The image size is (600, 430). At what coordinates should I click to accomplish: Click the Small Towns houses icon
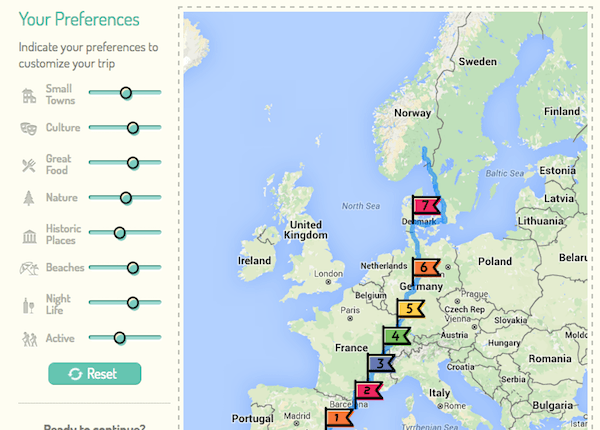click(29, 96)
